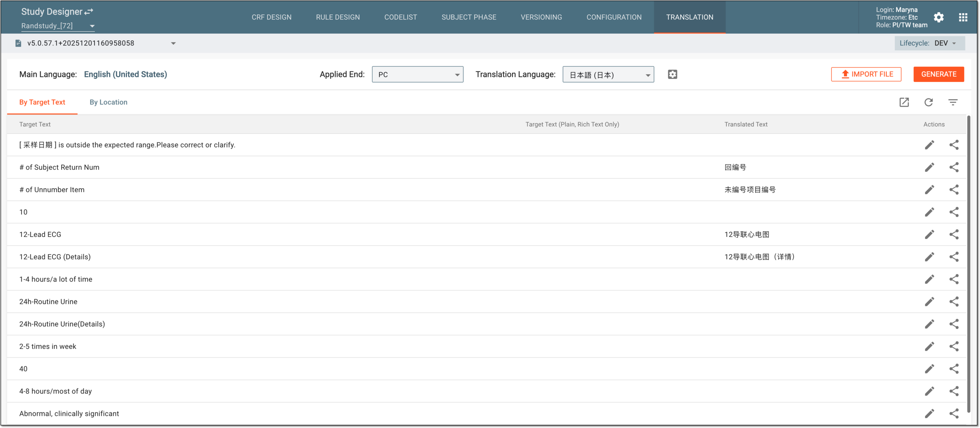980x428 pixels.
Task: Go to RULE DESIGN tab
Action: click(x=338, y=17)
